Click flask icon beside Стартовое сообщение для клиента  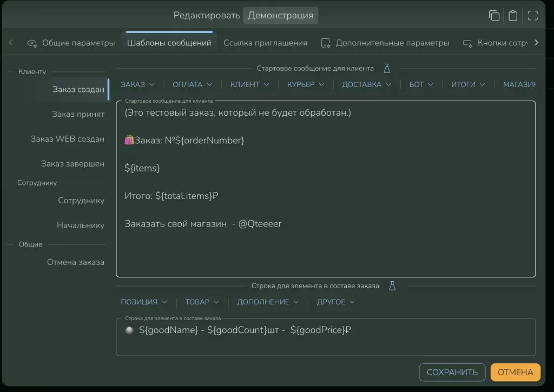click(387, 69)
